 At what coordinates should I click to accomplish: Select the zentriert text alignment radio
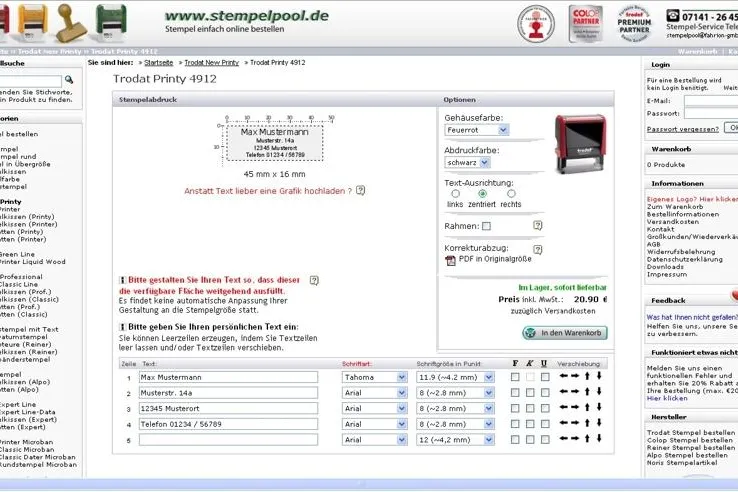click(482, 194)
